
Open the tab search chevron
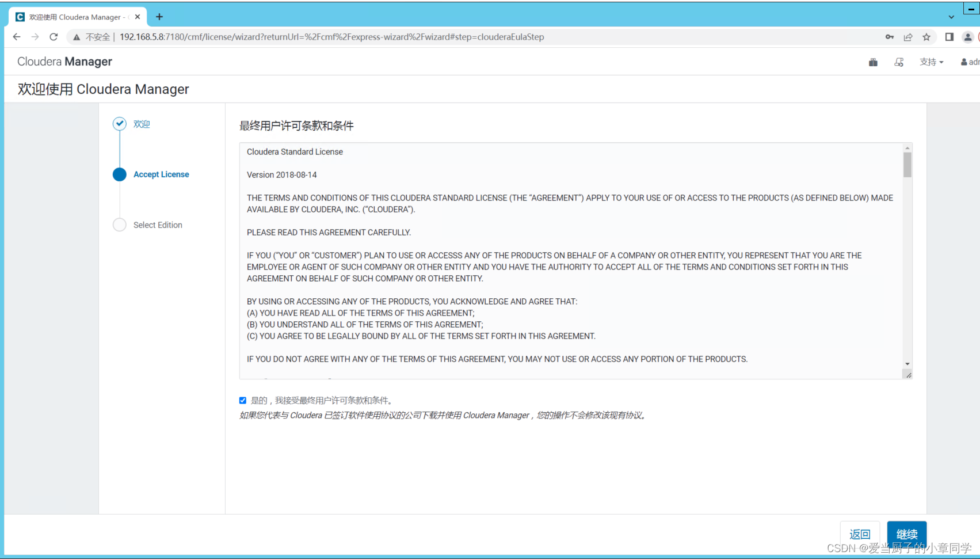(951, 17)
